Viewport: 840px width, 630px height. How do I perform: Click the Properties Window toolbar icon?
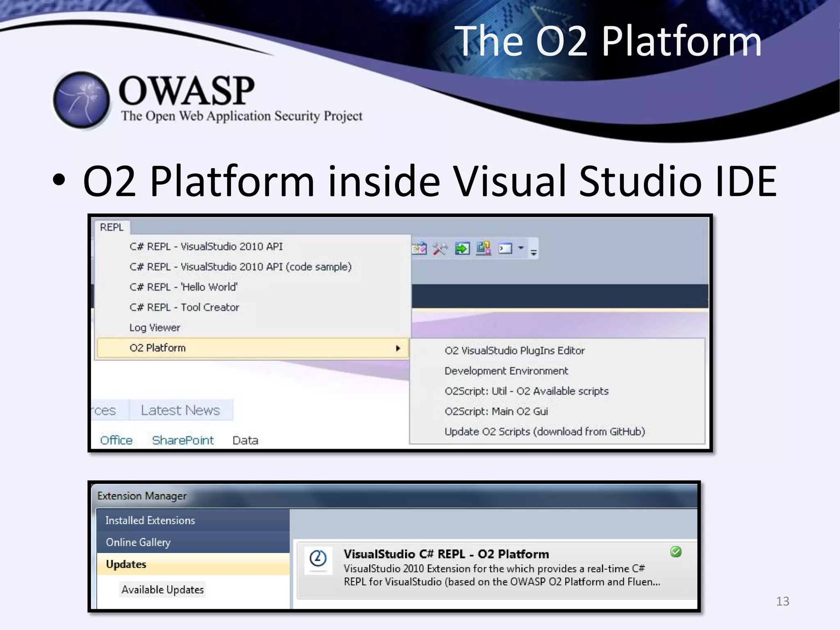420,249
